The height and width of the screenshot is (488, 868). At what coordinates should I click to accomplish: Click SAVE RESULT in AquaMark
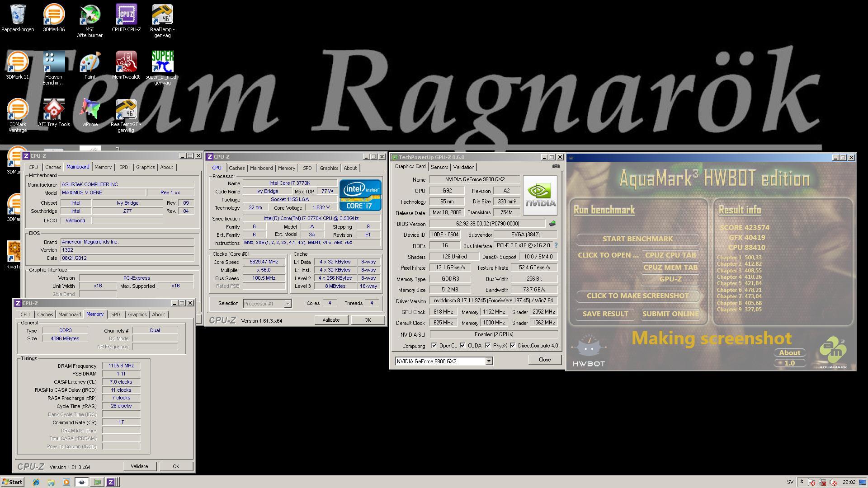(605, 314)
